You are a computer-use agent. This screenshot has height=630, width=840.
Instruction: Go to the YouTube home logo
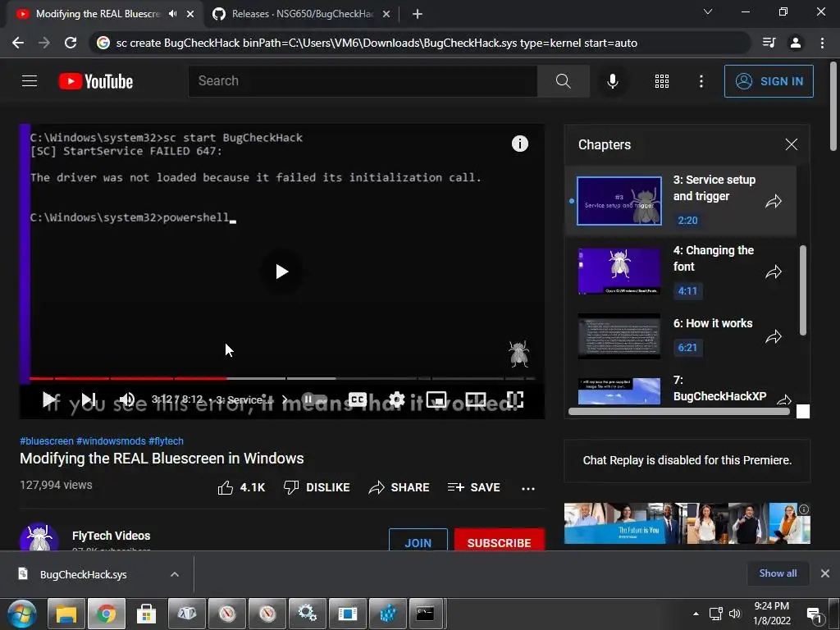coord(96,81)
